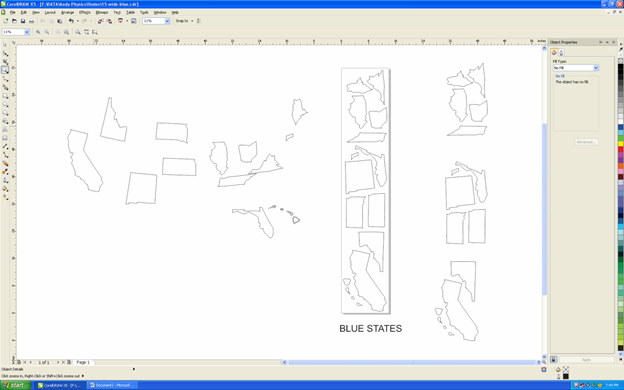Click the Windows start button
This screenshot has height=390, width=624.
16,385
